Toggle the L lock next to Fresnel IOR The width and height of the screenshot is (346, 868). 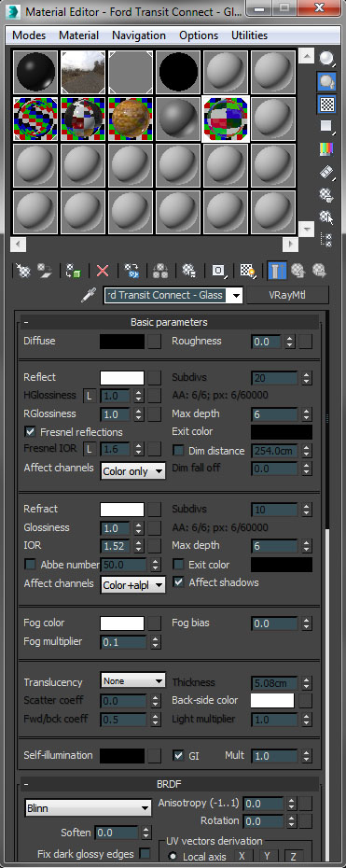coord(89,449)
